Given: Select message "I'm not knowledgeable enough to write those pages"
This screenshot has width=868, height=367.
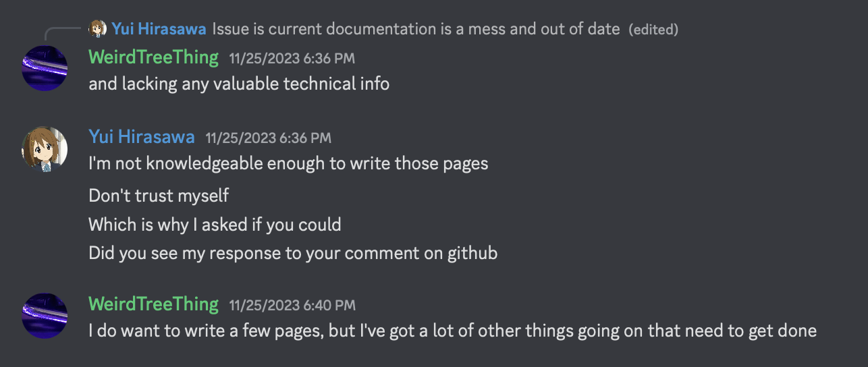Looking at the screenshot, I should click(288, 163).
